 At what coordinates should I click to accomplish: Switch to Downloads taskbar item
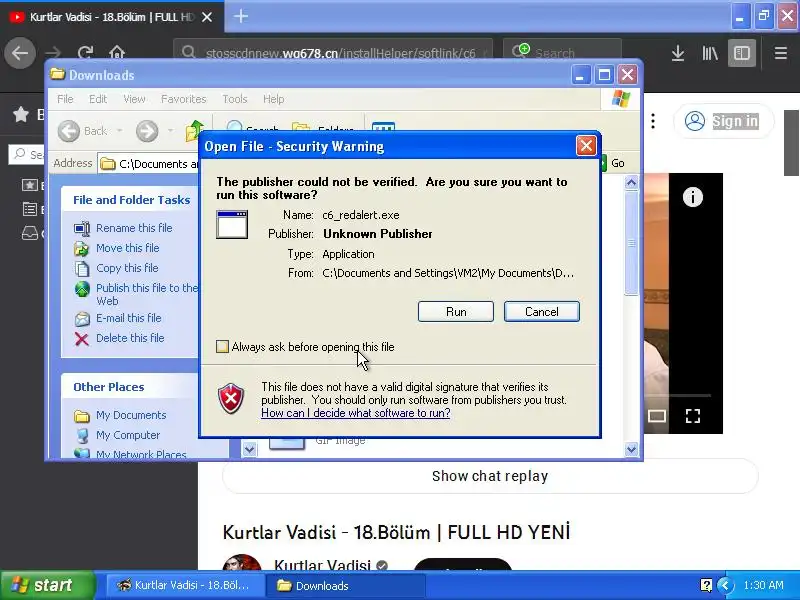tap(344, 585)
